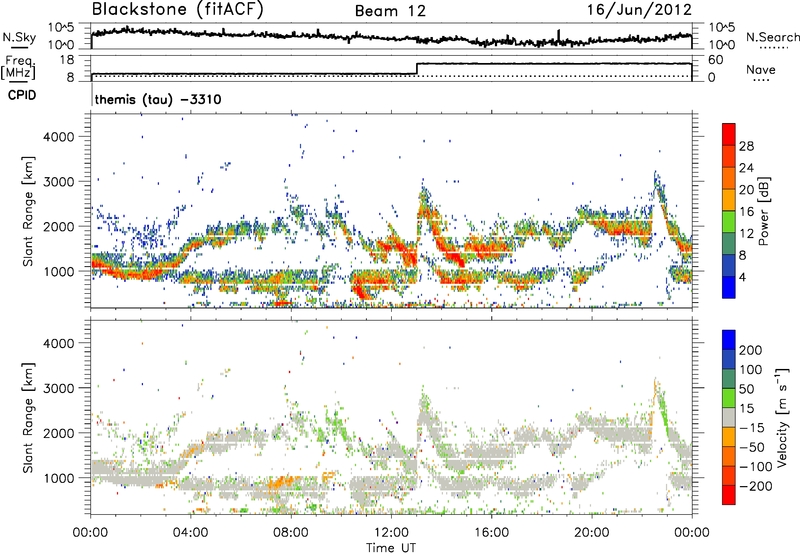
Task: Click the '16:00' time tick label
Action: 491,533
